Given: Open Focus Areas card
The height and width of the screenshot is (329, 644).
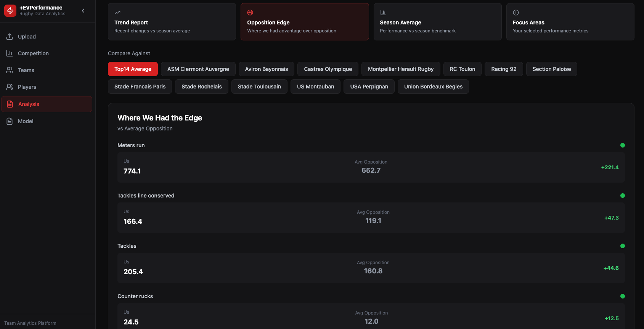Looking at the screenshot, I should click(570, 22).
